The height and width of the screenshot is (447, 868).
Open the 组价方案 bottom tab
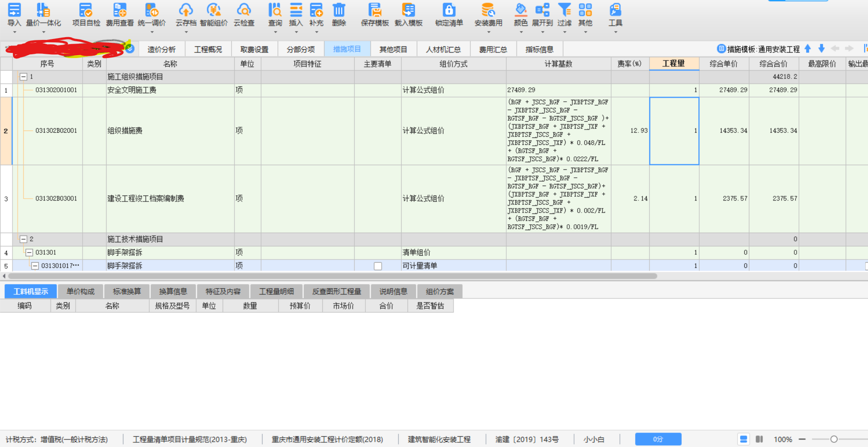440,292
